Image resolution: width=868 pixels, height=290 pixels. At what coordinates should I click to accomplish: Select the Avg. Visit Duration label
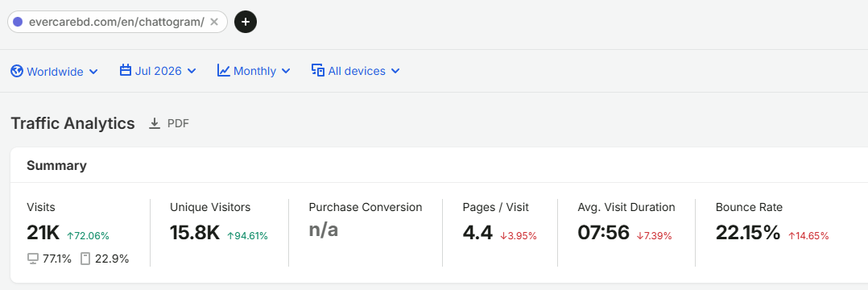(626, 208)
